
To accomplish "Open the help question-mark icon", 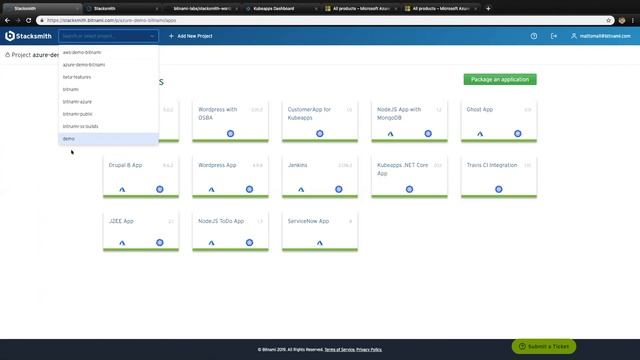I will pyautogui.click(x=533, y=36).
